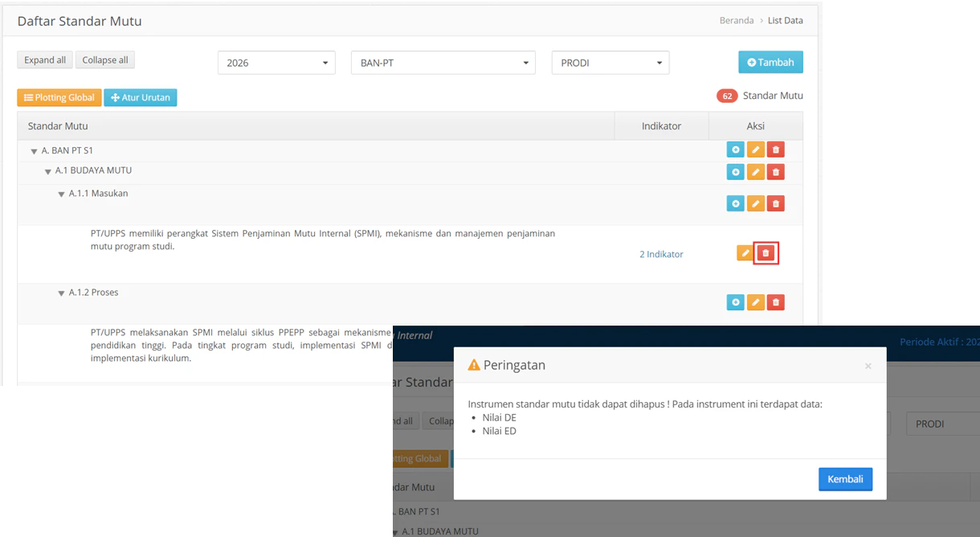This screenshot has width=980, height=537.
Task: Open the 2026 year dropdown
Action: pos(276,63)
